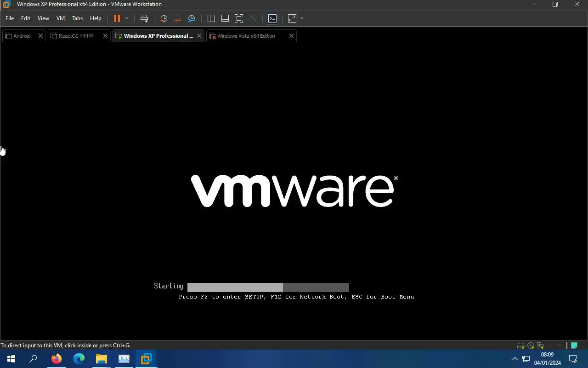Revert VM to its previous snapshot
The width and height of the screenshot is (588, 368).
pos(178,18)
